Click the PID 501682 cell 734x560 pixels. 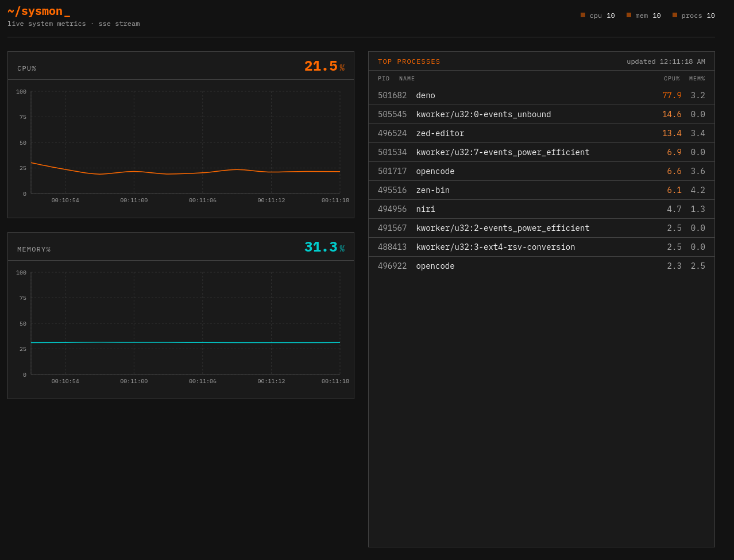[392, 95]
